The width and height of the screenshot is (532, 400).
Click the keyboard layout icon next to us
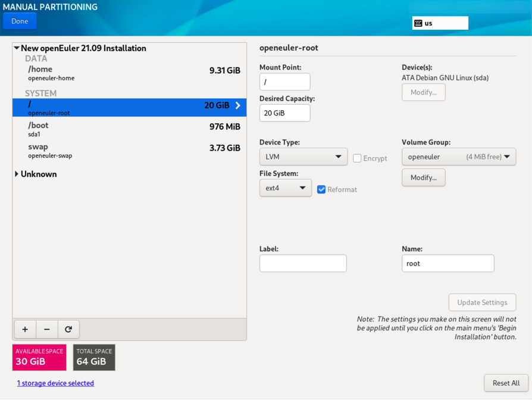(418, 23)
